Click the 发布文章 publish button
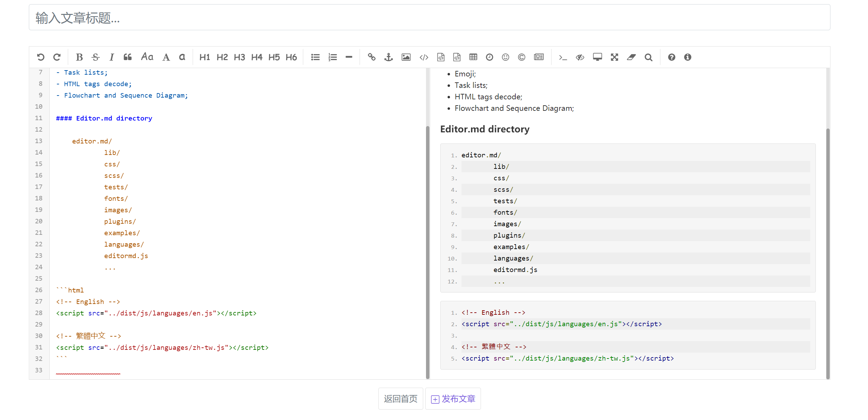868x420 pixels. (453, 398)
